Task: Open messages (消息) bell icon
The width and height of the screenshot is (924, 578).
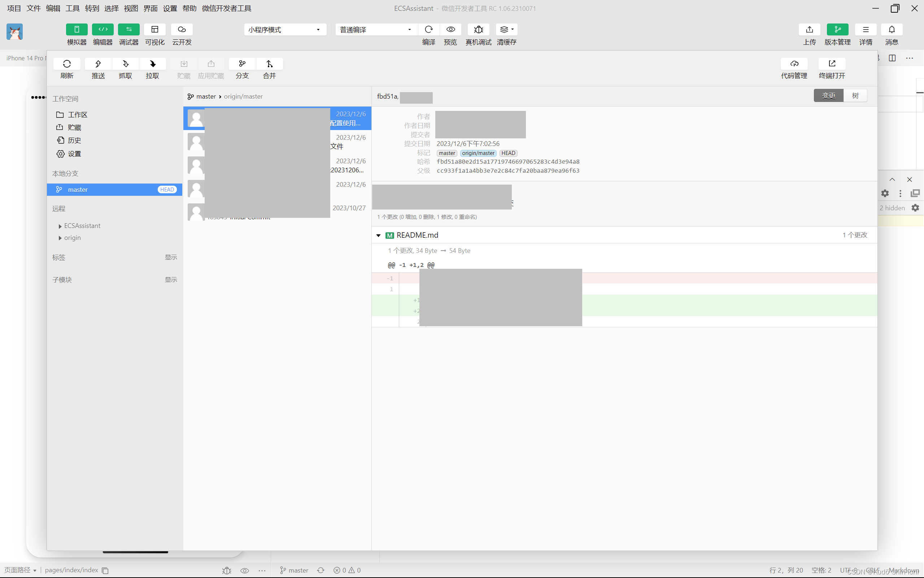Action: tap(892, 29)
